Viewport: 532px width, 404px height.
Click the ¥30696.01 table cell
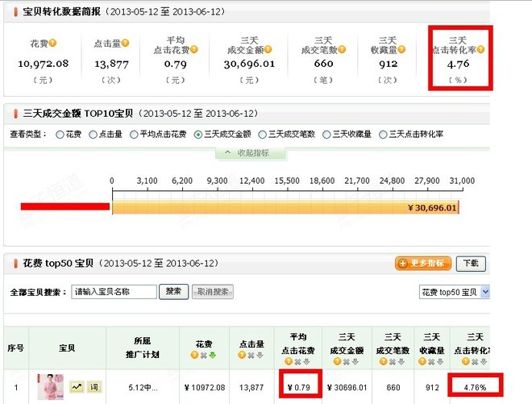point(347,388)
